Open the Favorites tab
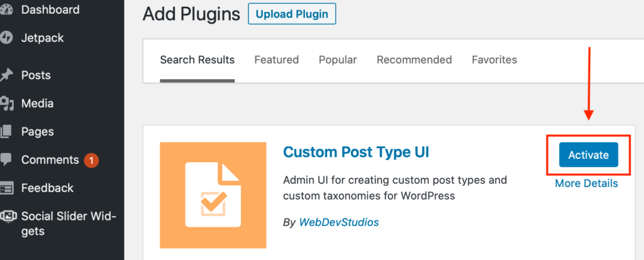The image size is (644, 260). [x=494, y=60]
